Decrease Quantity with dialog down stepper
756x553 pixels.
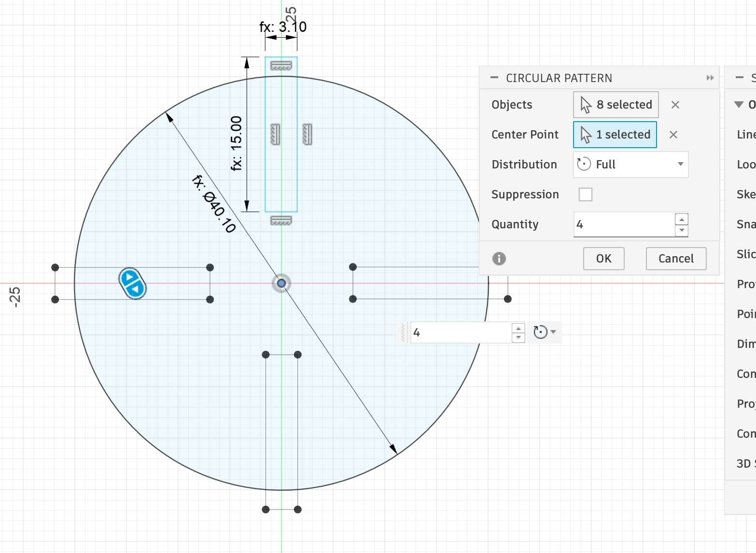point(682,230)
